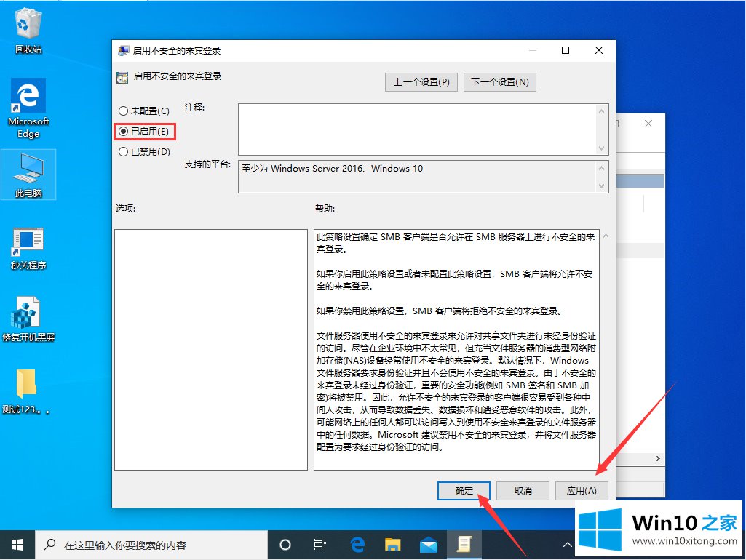Viewport: 746px width, 560px height.
Task: Close the background Group Policy window
Action: pyautogui.click(x=648, y=124)
